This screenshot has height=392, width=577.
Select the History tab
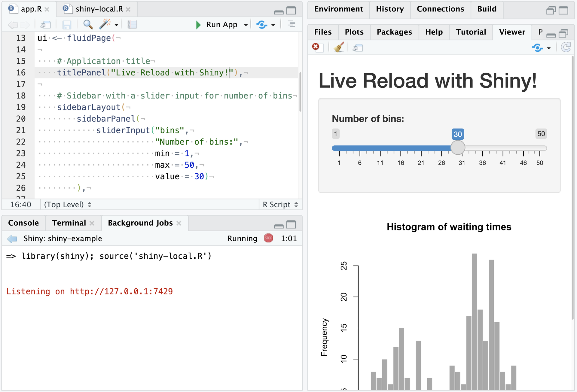tap(390, 9)
